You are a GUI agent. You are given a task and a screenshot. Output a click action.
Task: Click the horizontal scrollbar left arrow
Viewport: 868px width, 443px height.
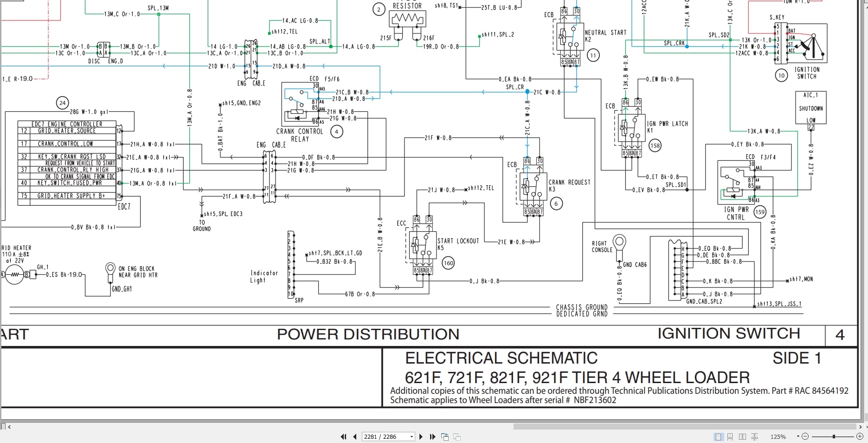pos(9,426)
